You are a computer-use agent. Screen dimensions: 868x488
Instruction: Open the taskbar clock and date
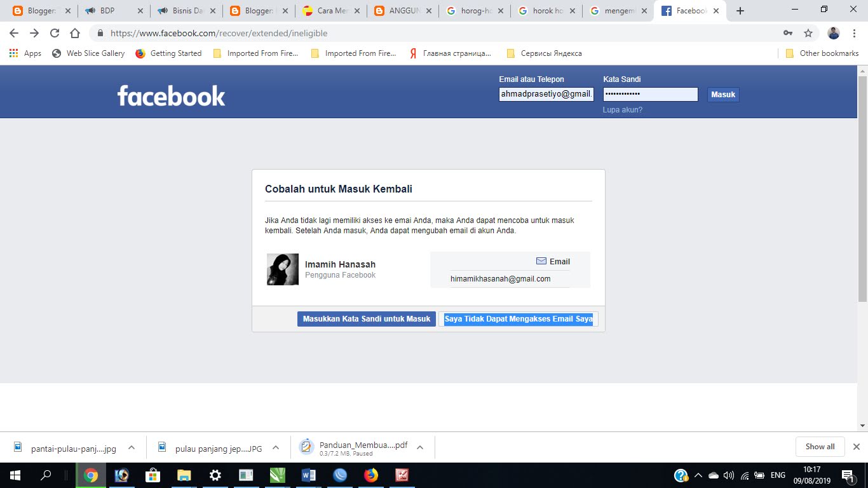(x=811, y=475)
